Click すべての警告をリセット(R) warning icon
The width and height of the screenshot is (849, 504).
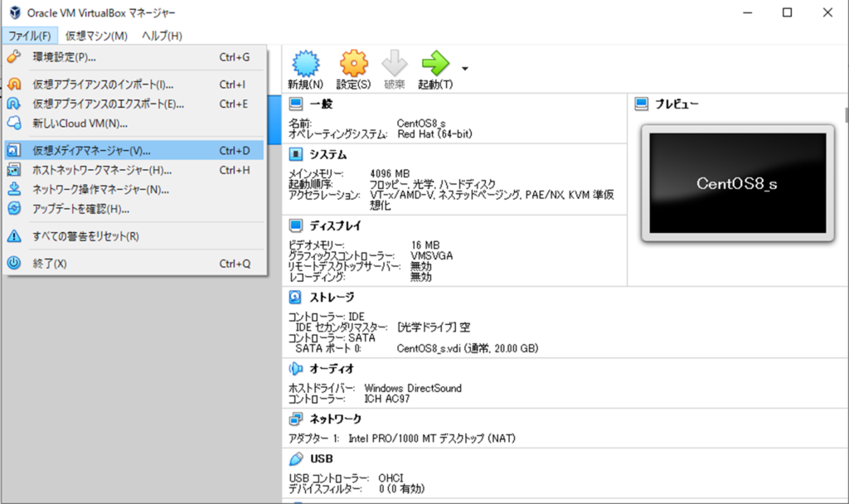point(14,236)
